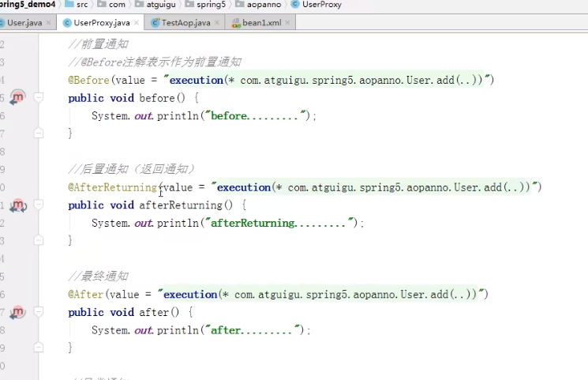This screenshot has width=588, height=380.
Task: Click the afterReturning() method name
Action: pos(181,205)
